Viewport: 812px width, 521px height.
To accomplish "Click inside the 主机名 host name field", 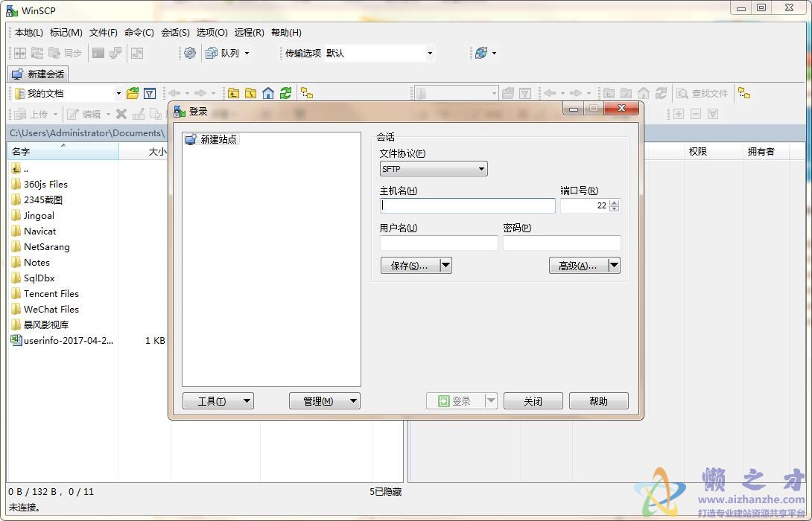I will click(466, 205).
